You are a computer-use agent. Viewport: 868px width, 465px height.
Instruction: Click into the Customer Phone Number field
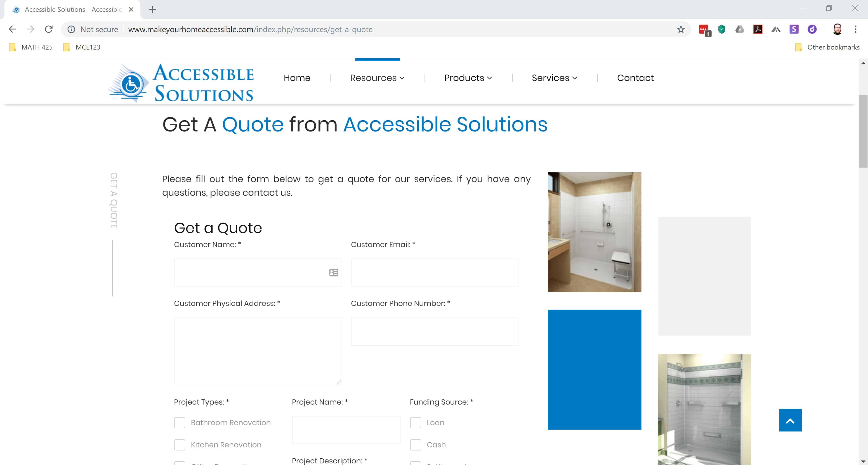(435, 331)
